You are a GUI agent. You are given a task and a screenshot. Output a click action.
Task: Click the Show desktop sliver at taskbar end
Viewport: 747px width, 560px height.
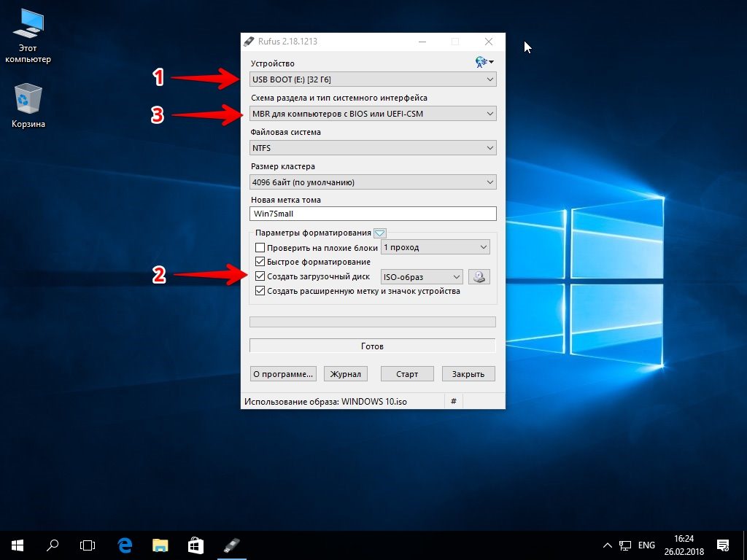[745, 545]
